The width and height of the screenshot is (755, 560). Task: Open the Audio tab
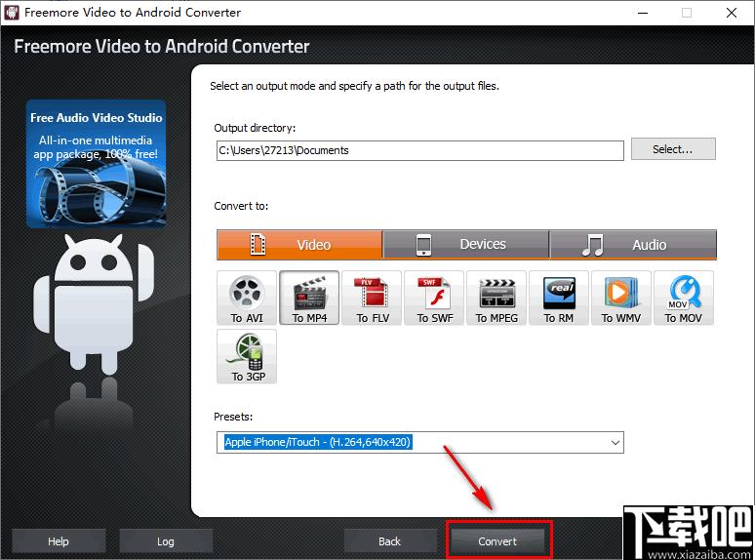pos(633,245)
